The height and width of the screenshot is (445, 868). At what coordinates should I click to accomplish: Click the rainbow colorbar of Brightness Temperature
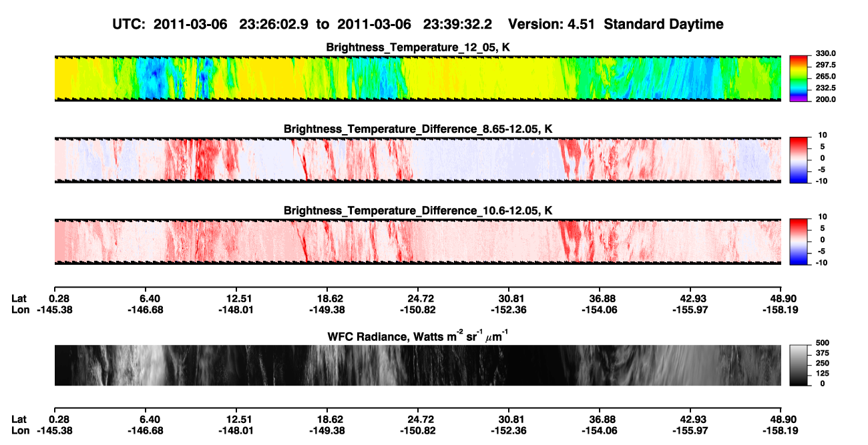799,79
